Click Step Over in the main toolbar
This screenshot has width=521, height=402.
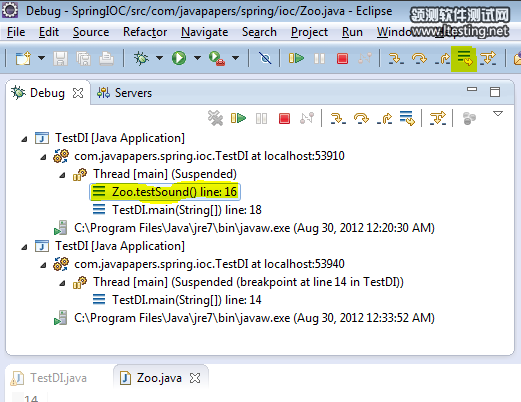click(419, 59)
